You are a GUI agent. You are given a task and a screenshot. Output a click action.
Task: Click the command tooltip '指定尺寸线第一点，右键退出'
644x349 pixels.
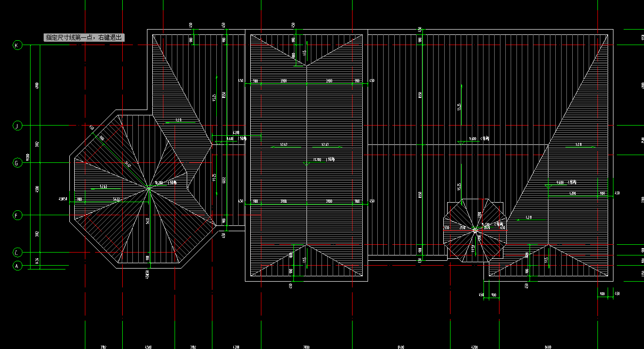(84, 37)
